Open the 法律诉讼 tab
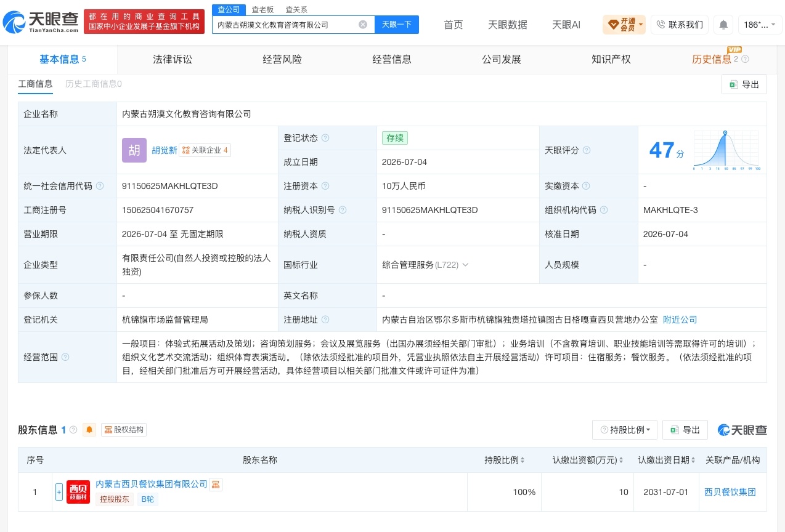 (x=173, y=59)
